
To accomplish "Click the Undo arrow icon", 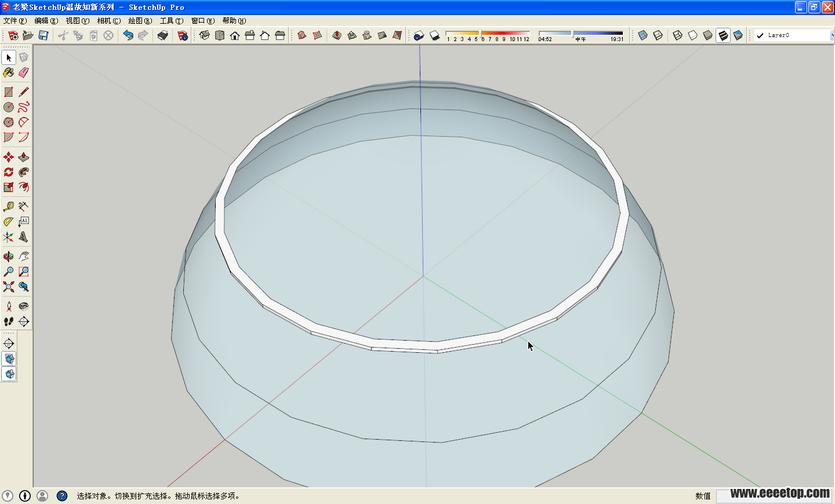I will pyautogui.click(x=128, y=35).
